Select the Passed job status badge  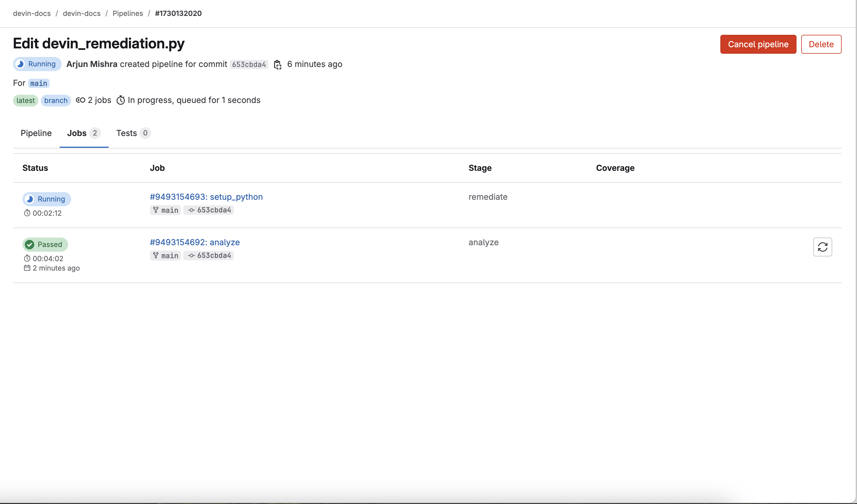(45, 244)
